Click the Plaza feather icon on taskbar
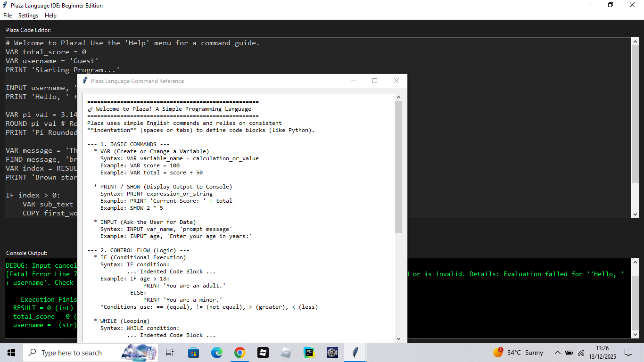Screen dimensions: 644x362 click(x=355, y=353)
